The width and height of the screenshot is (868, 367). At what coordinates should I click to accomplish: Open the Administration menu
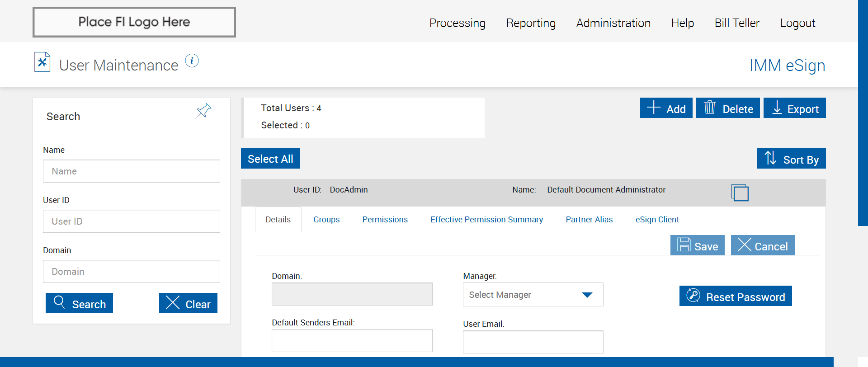click(x=613, y=23)
